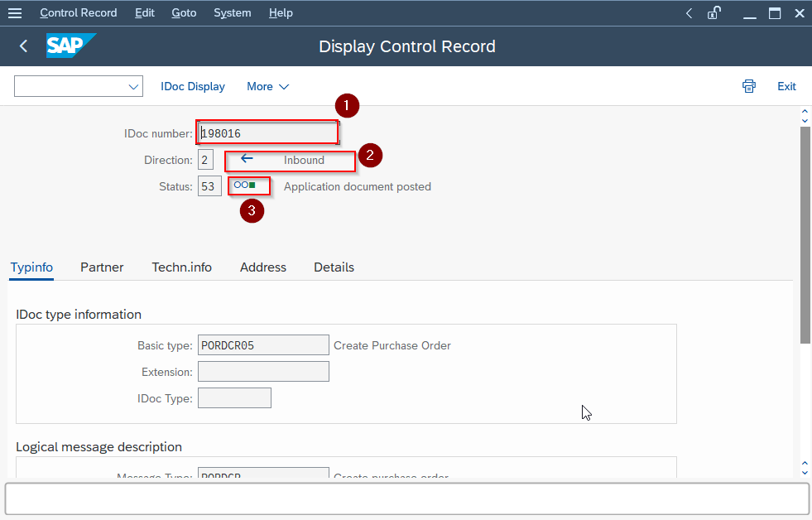
Task: Switch to the Partner tab
Action: pos(102,267)
